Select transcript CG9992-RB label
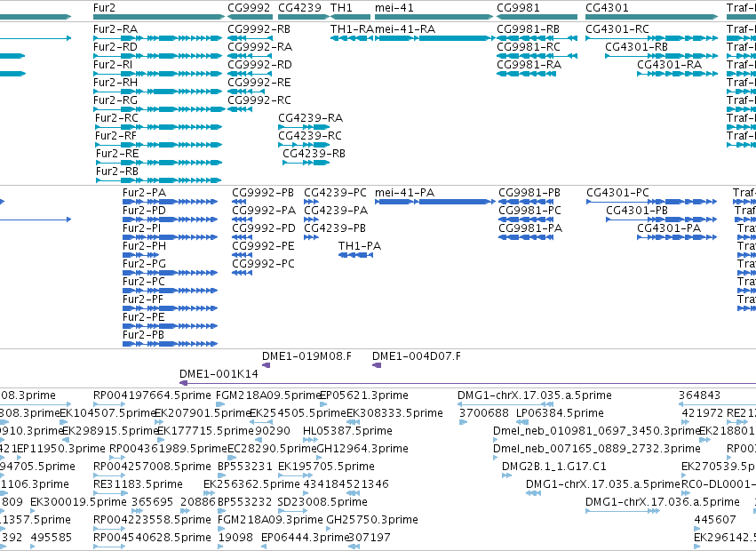756x551 pixels. pyautogui.click(x=259, y=29)
